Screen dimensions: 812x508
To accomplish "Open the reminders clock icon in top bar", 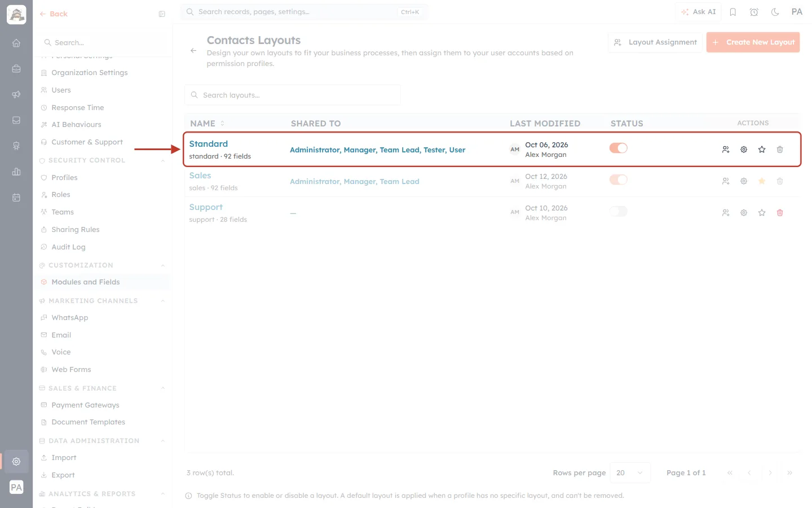I will 754,12.
